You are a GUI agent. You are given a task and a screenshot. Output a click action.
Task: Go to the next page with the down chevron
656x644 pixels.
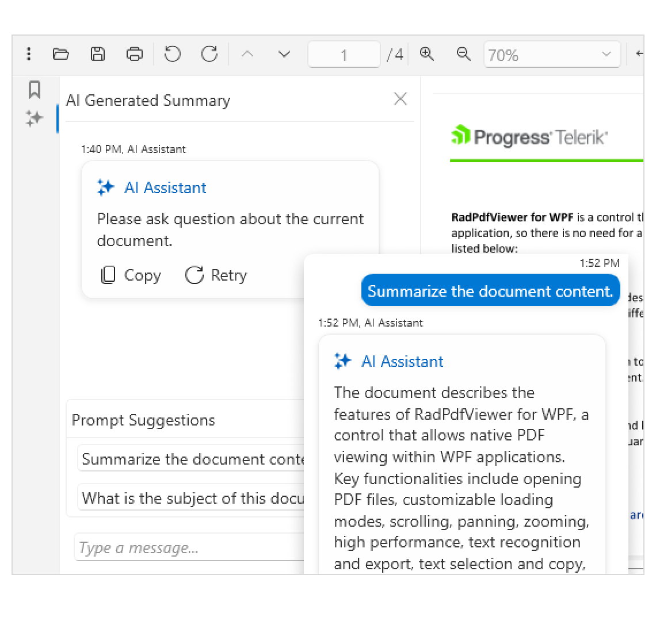coord(283,53)
